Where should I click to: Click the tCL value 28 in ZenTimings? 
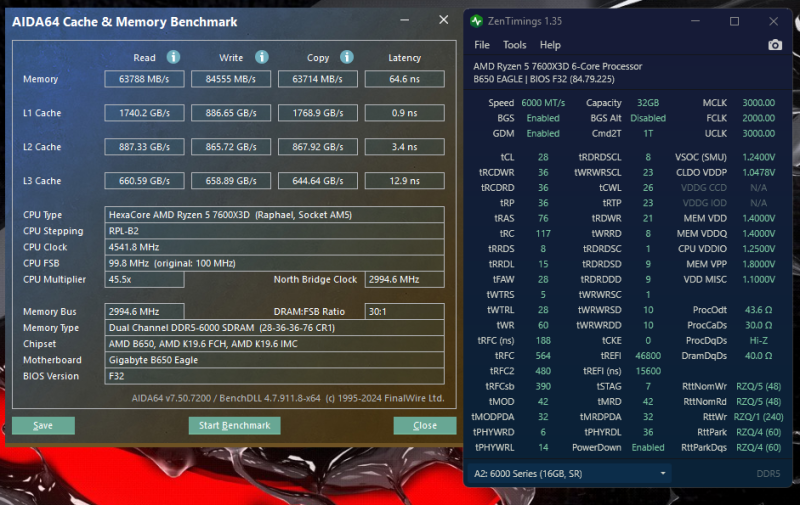pos(543,157)
